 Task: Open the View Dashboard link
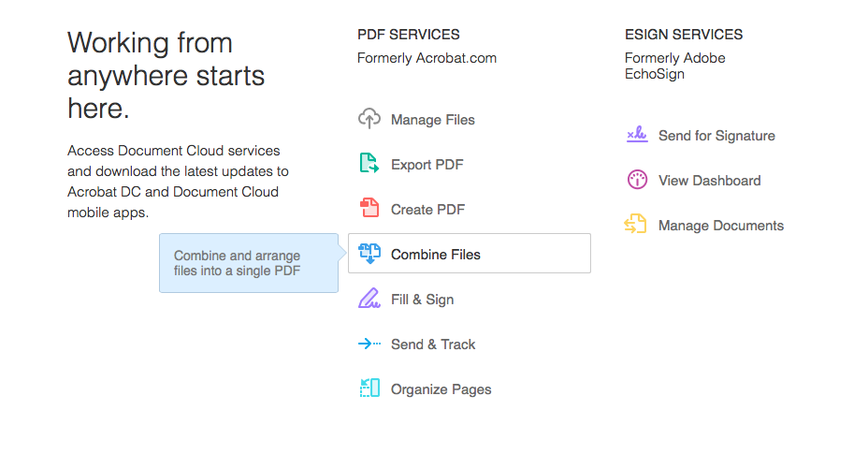click(710, 181)
